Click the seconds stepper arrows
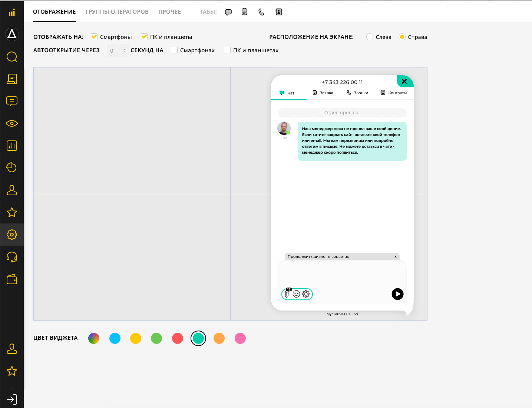This screenshot has width=532, height=408. 125,50
